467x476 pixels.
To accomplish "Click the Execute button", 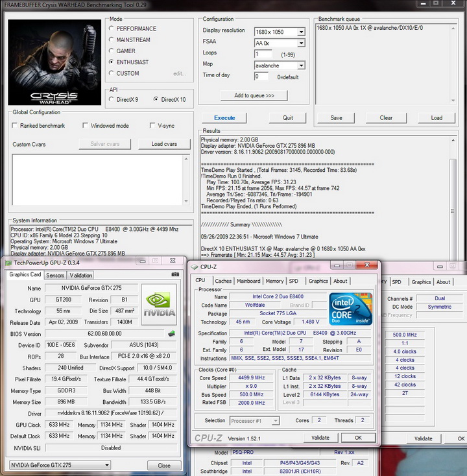I will pyautogui.click(x=224, y=118).
